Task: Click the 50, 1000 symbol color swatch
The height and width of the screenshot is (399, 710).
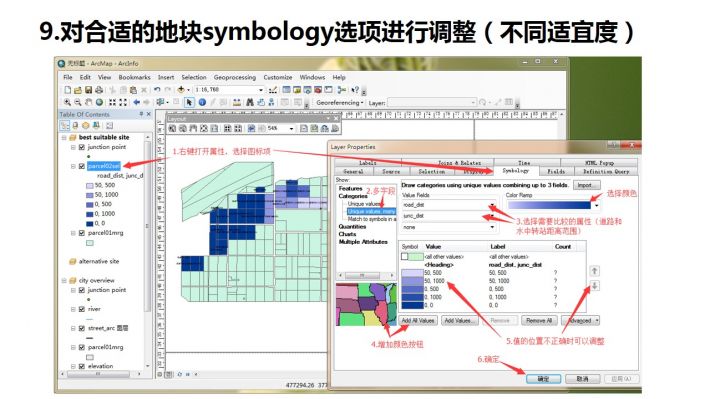Action: (412, 281)
